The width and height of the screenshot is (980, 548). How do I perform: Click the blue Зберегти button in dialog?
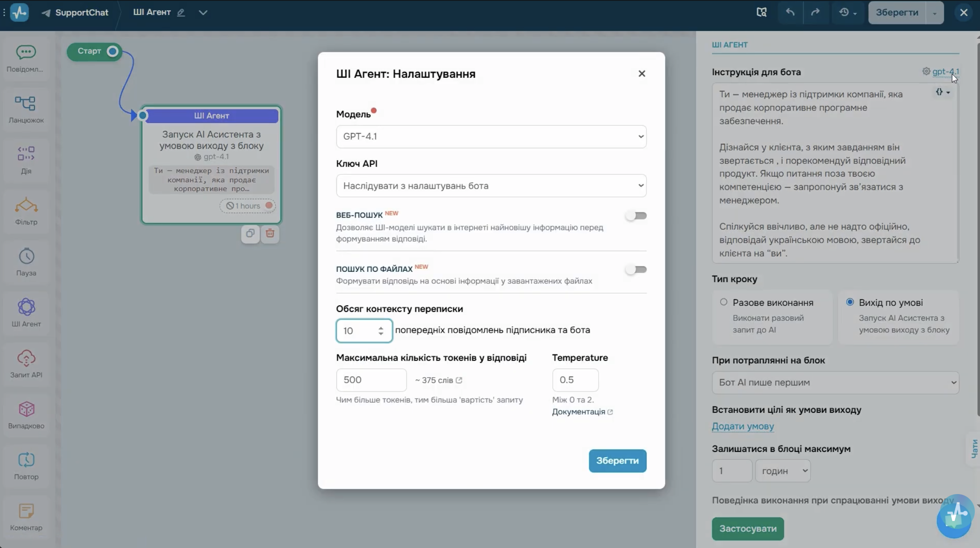617,461
